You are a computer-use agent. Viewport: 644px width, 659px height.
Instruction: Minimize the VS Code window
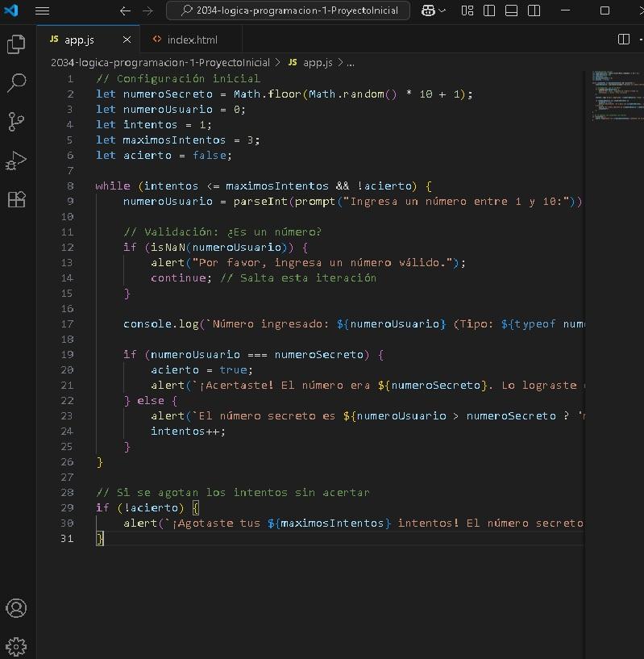coord(566,10)
